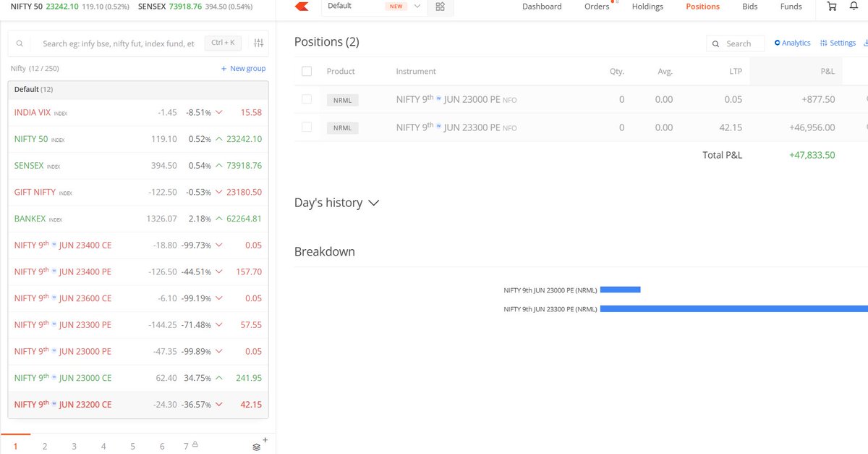The height and width of the screenshot is (454, 868).
Task: Click the NIFTY 23300 PE breakdown bar
Action: coord(734,309)
